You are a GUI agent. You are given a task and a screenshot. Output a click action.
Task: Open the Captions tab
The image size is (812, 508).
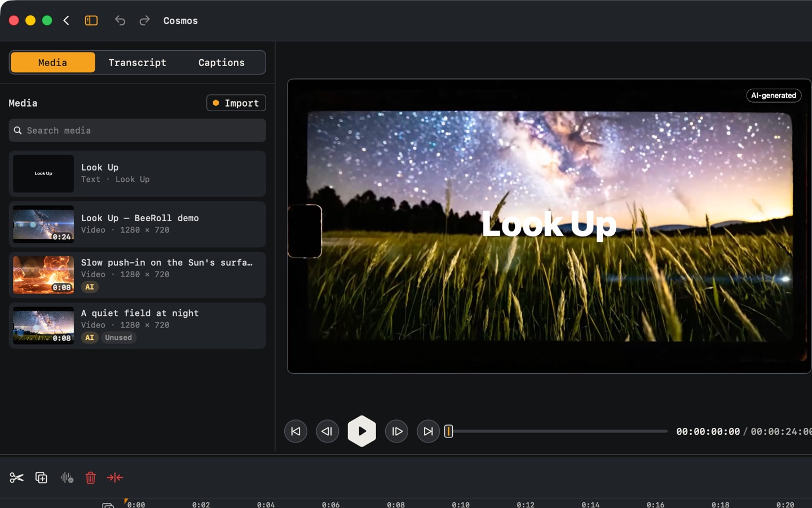coord(222,63)
